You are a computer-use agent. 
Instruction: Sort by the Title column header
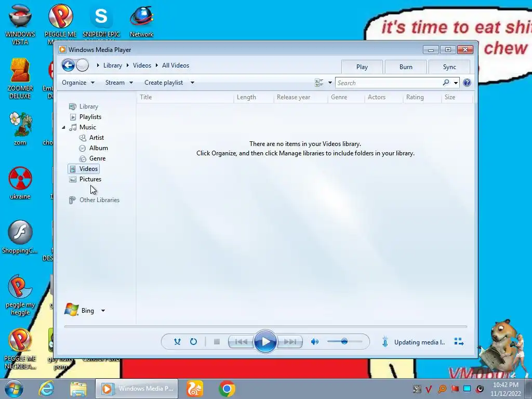tap(185, 97)
